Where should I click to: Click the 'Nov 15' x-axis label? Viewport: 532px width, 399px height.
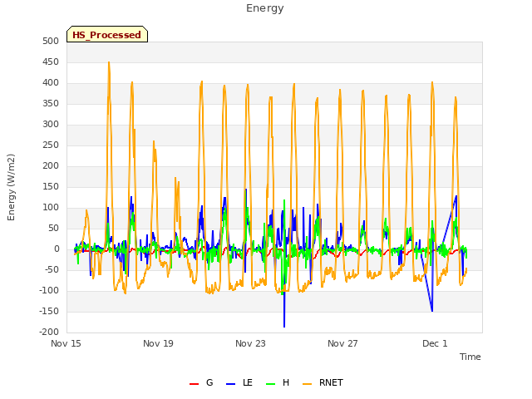coord(66,343)
